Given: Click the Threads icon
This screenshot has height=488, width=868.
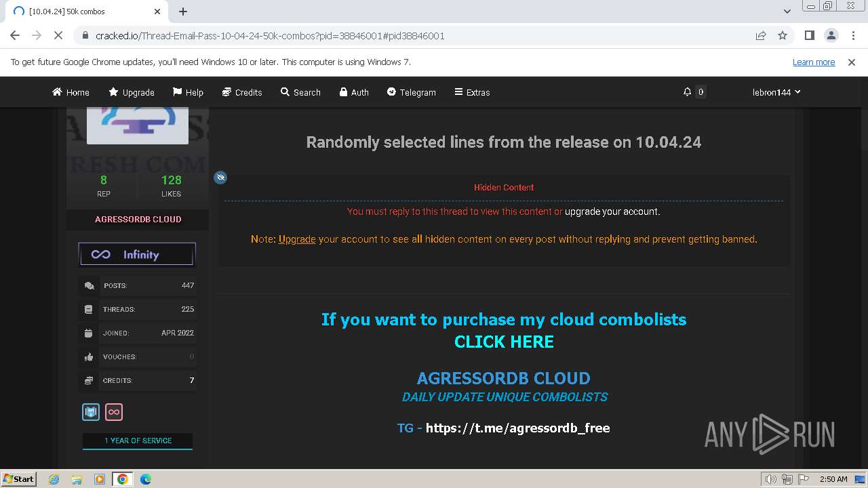Looking at the screenshot, I should coord(88,310).
